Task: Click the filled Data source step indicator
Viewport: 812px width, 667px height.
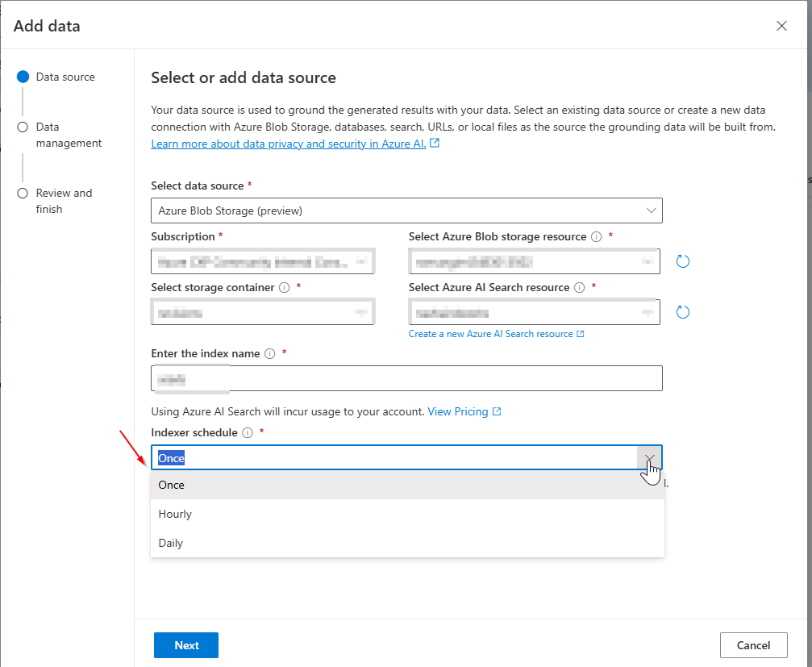Action: (x=23, y=77)
